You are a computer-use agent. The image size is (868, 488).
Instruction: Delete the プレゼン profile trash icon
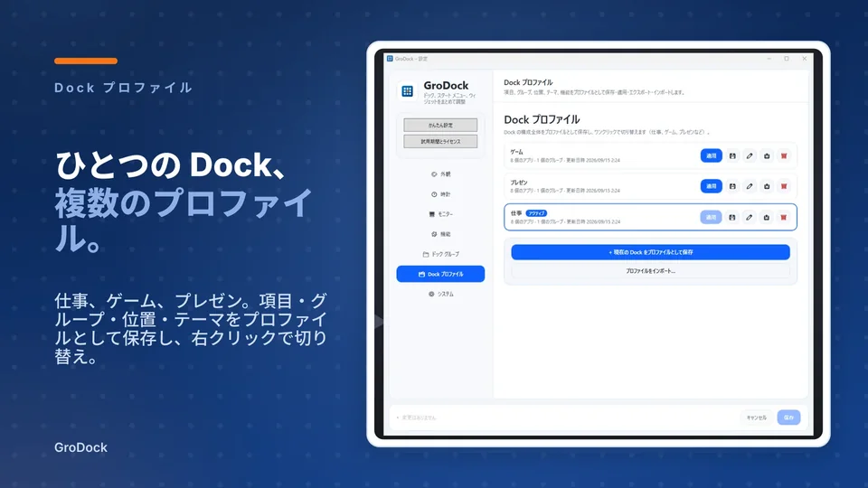(784, 186)
